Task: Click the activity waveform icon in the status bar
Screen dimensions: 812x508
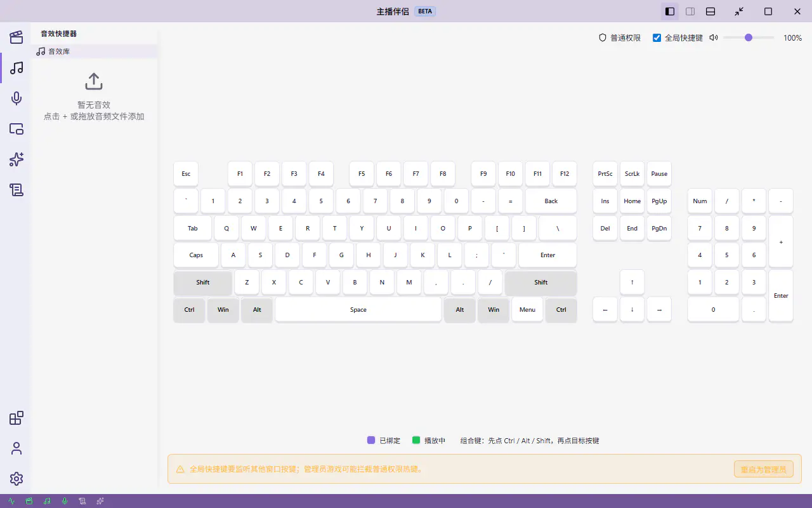Action: [x=11, y=501]
